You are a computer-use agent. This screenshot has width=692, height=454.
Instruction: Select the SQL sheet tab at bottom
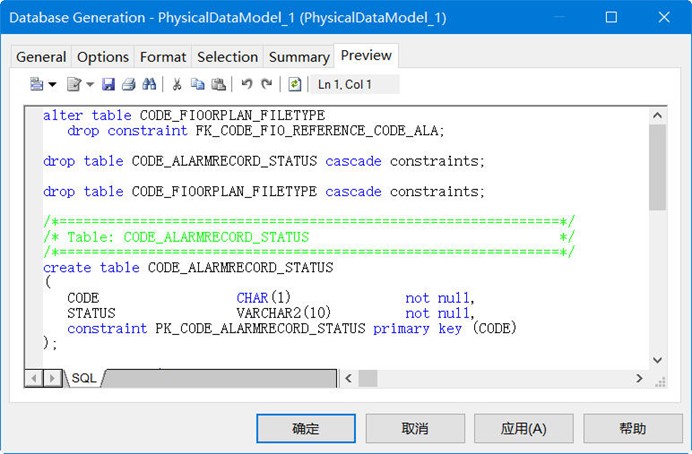point(84,378)
